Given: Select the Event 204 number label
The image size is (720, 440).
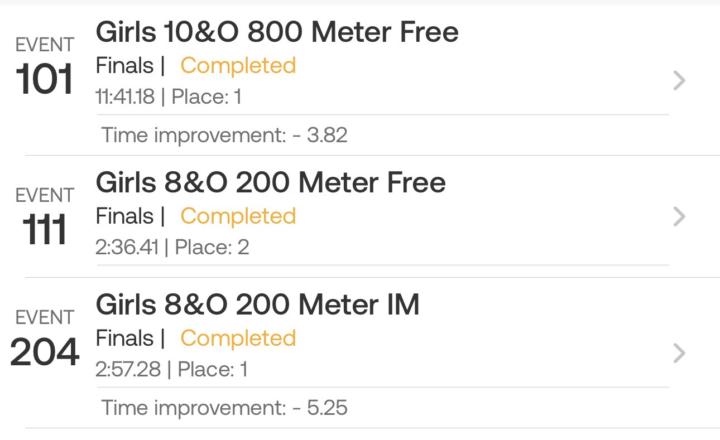Looking at the screenshot, I should click(45, 354).
